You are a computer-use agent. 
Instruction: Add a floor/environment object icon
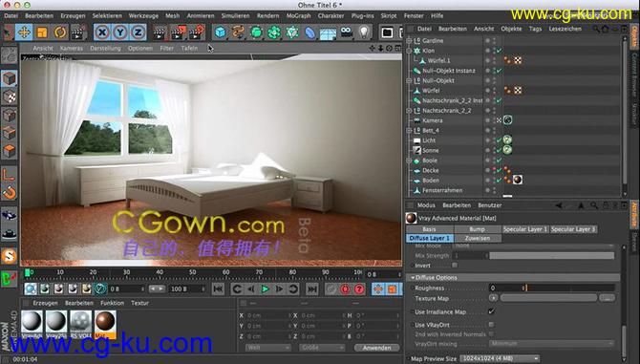[x=329, y=33]
